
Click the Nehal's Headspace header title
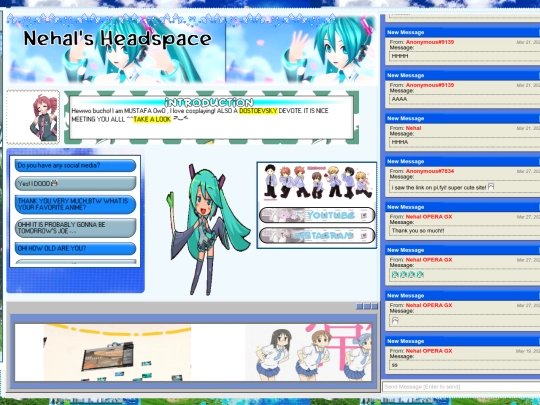(x=117, y=38)
